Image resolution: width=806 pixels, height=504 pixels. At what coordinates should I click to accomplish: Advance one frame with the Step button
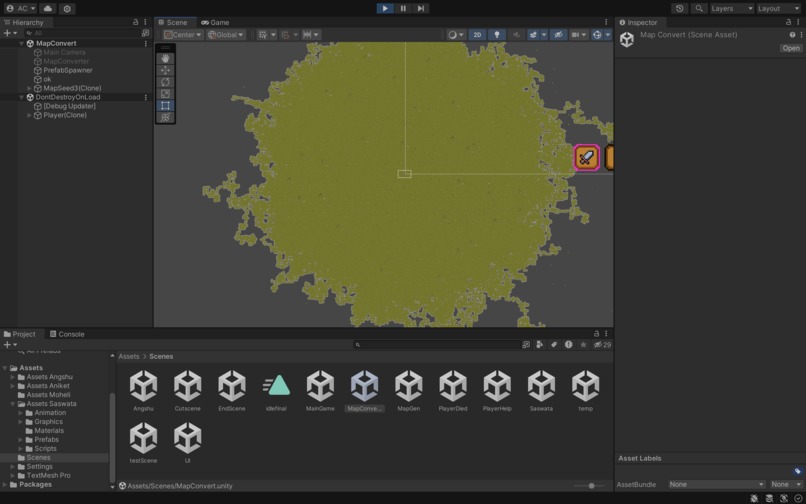[420, 8]
